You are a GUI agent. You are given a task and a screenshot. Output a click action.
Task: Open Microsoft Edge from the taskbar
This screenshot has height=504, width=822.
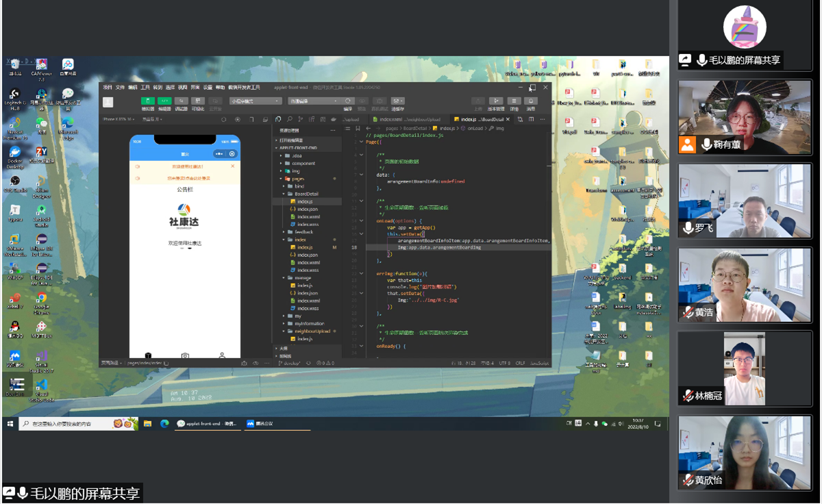tap(164, 424)
